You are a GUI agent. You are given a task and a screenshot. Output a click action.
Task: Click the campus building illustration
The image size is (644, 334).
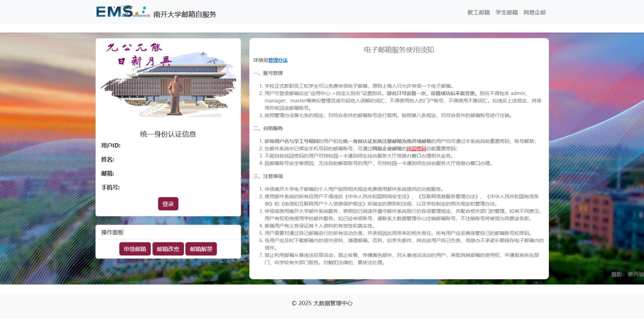tap(168, 80)
